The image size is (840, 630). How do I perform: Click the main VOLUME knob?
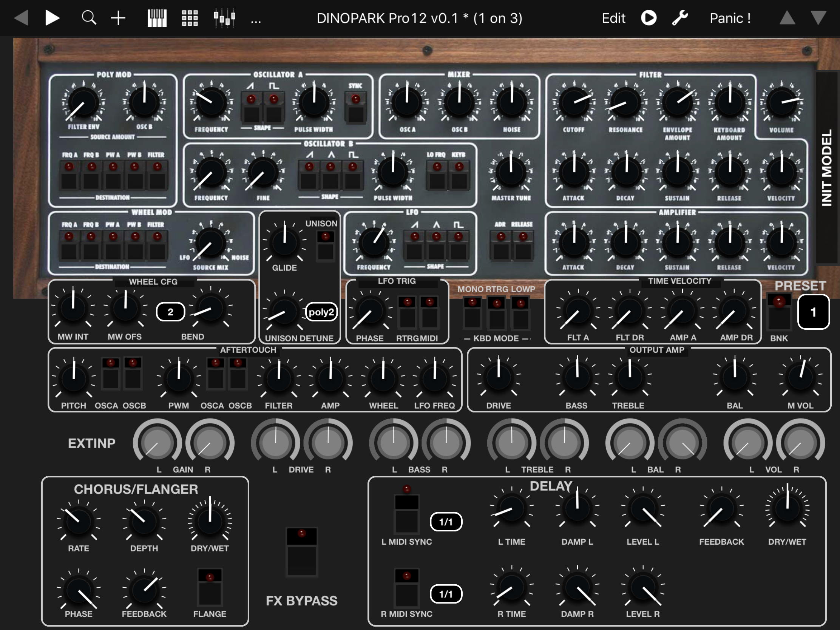coord(781,102)
